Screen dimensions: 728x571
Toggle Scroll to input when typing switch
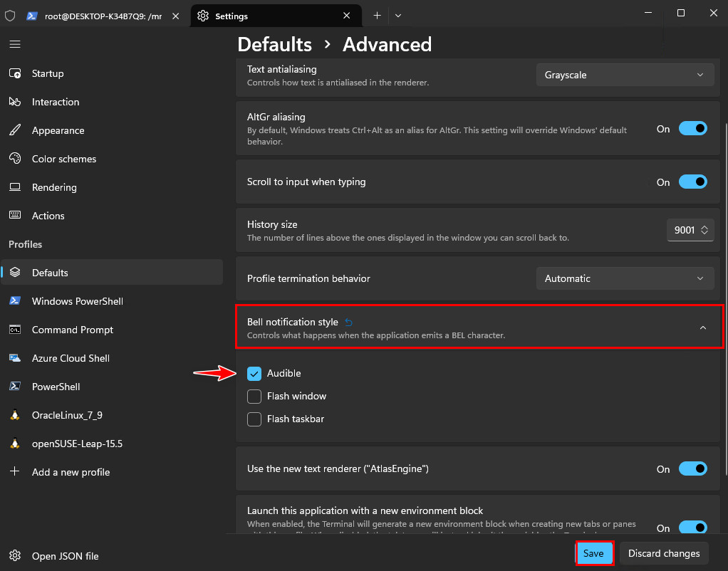(692, 182)
